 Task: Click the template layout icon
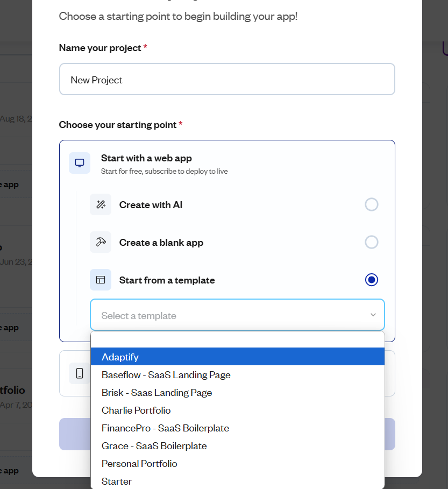101,280
